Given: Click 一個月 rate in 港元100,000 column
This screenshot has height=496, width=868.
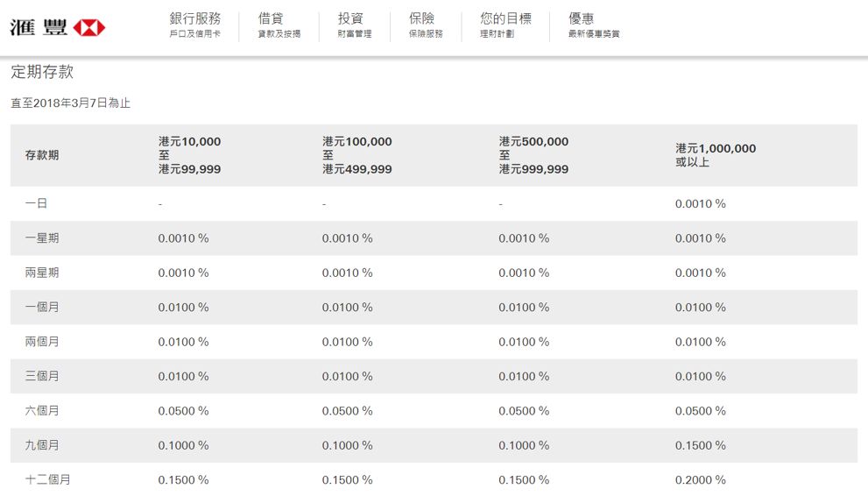Looking at the screenshot, I should [x=347, y=308].
